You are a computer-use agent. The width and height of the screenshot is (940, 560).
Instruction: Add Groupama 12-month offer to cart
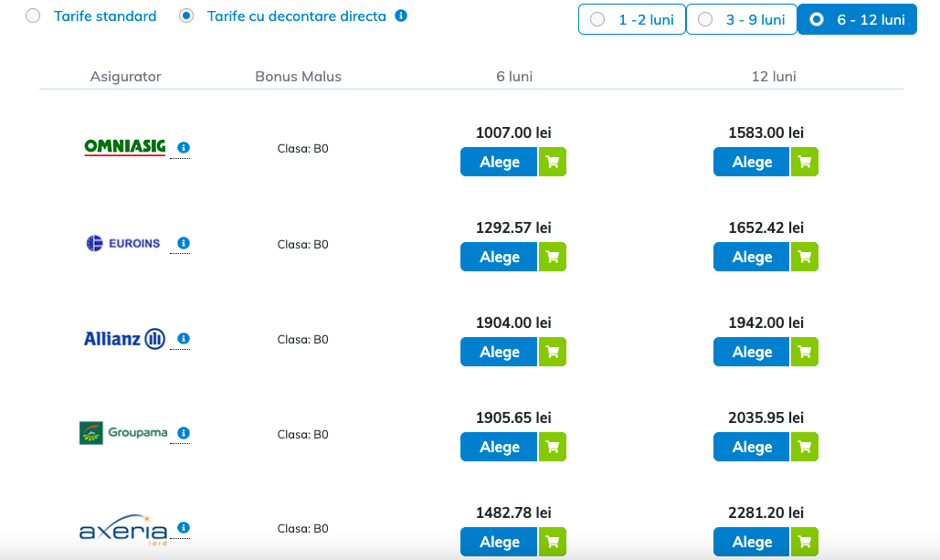[805, 448]
